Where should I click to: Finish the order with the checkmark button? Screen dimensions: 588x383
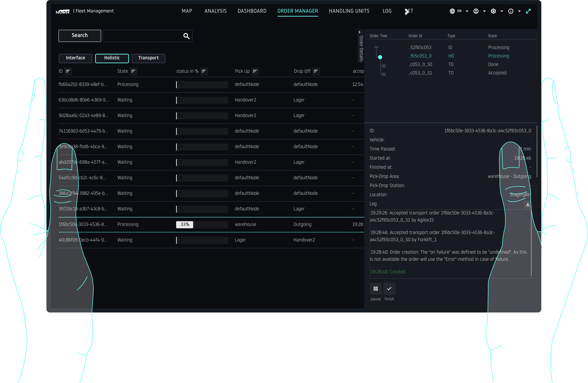pos(389,289)
